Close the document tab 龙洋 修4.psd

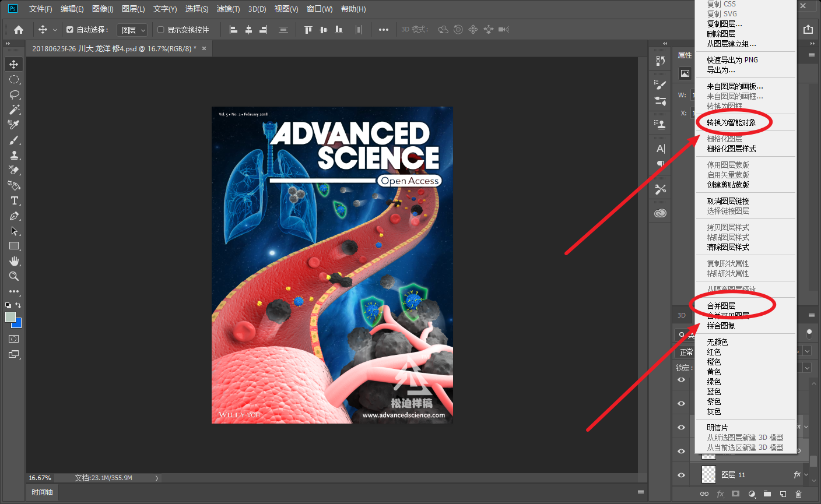click(204, 48)
